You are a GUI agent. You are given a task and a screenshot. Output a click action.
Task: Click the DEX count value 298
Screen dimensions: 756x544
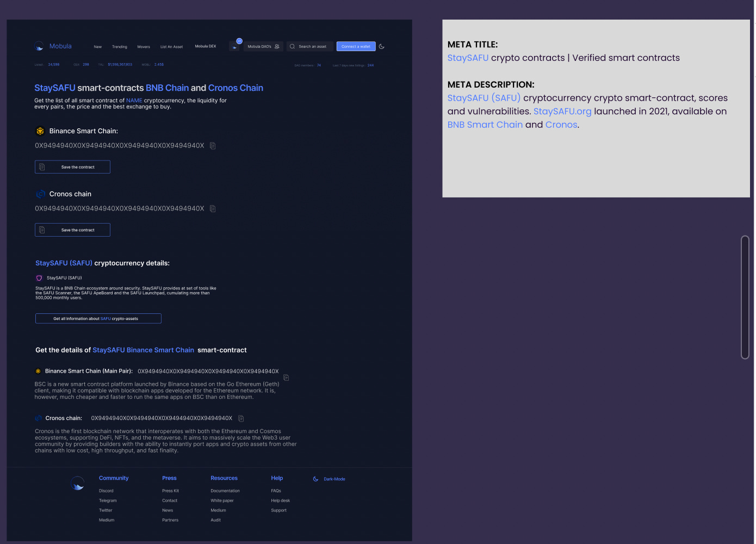(86, 65)
